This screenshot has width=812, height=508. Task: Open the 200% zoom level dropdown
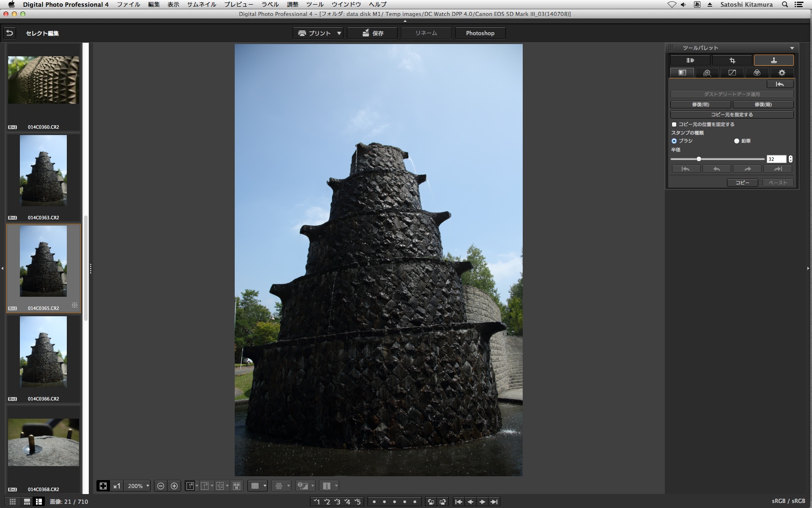148,486
